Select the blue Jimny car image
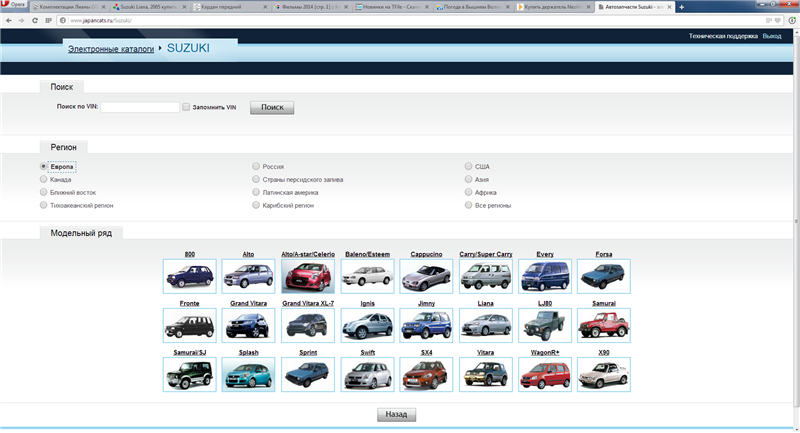800x433 pixels. click(x=427, y=325)
